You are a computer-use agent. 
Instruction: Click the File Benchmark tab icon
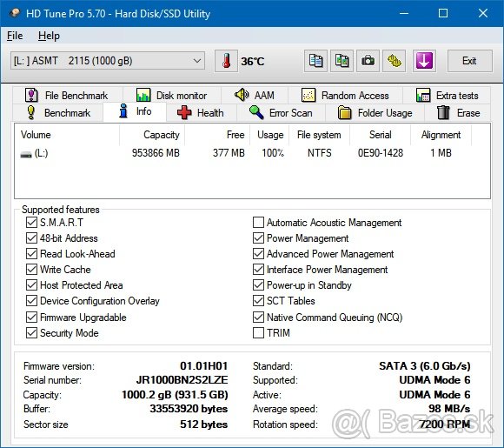point(31,96)
